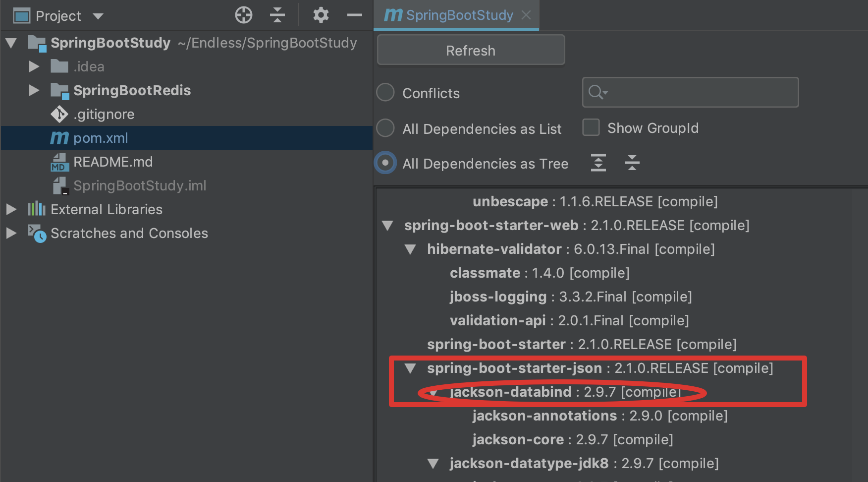
Task: Click the ~/Endless/SpringBootStudy path text
Action: coord(268,43)
